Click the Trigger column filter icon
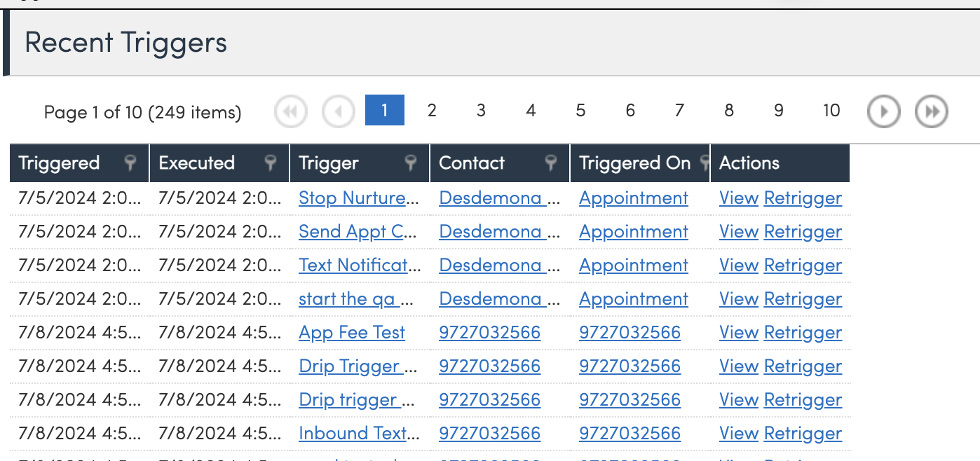The width and height of the screenshot is (980, 461). coord(411,163)
